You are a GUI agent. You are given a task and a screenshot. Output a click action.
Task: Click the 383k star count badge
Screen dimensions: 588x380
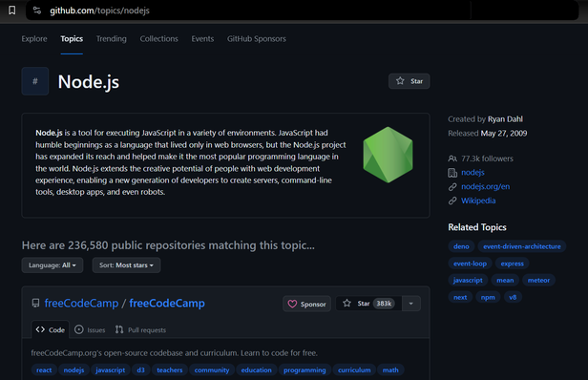[384, 304]
